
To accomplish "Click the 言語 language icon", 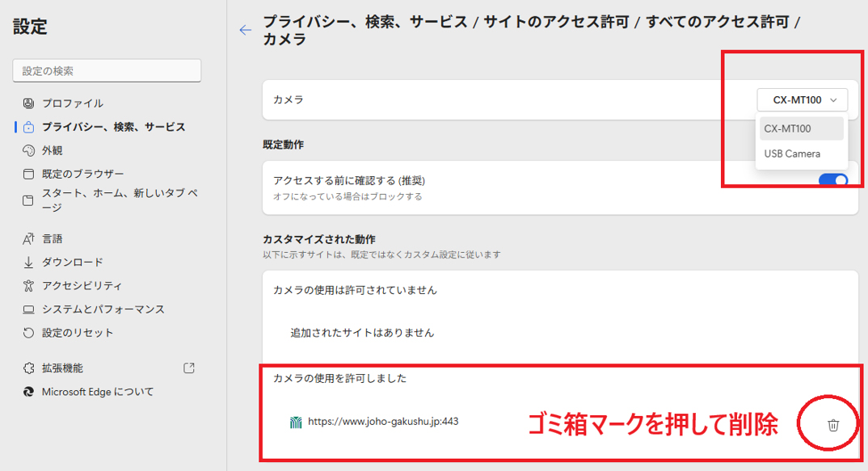I will click(28, 238).
